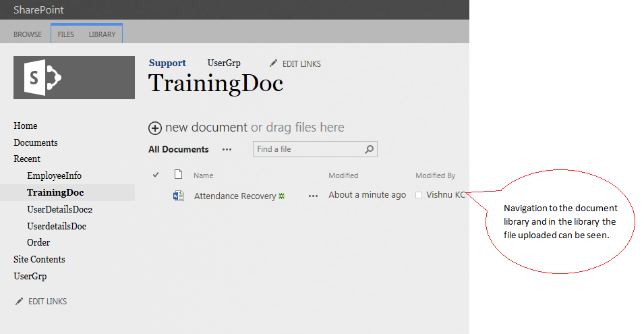Open the LIBRARY ribbon tab

[x=103, y=34]
